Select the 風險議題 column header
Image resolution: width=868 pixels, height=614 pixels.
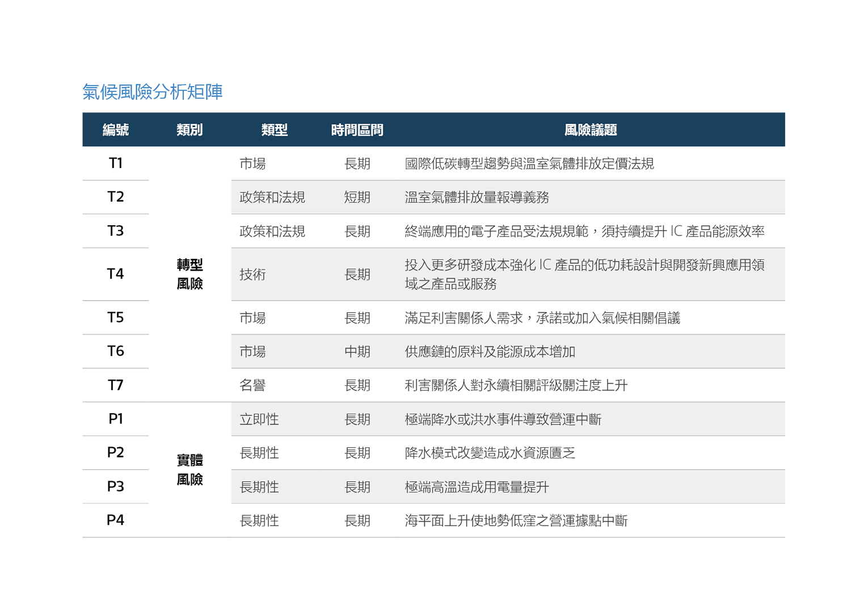coord(590,130)
